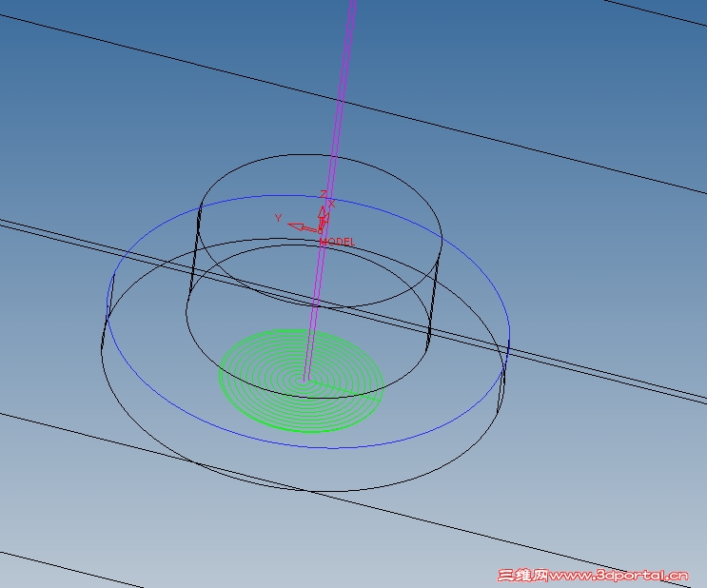Select the blue circle boundary curve
This screenshot has width=707, height=588.
(308, 322)
